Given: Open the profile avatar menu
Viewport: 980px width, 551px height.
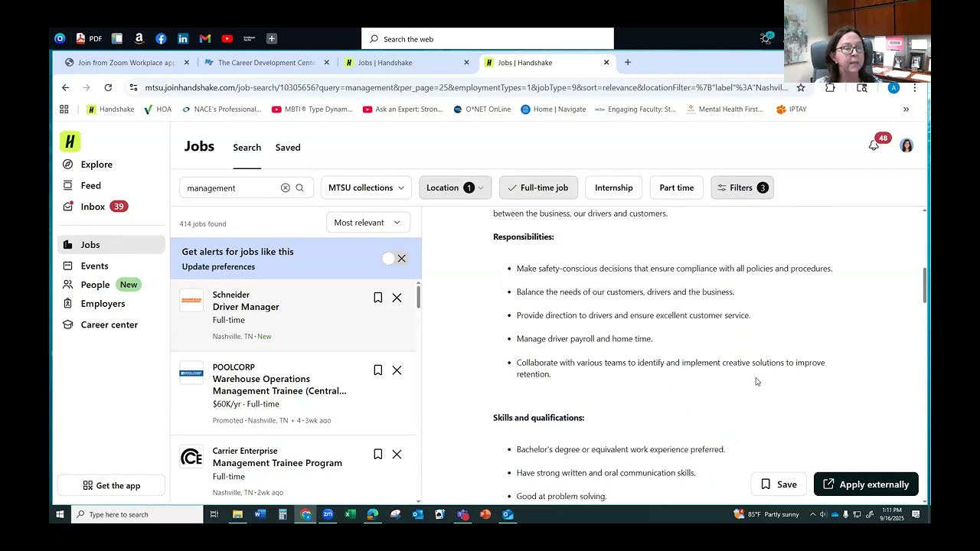Looking at the screenshot, I should pyautogui.click(x=906, y=145).
